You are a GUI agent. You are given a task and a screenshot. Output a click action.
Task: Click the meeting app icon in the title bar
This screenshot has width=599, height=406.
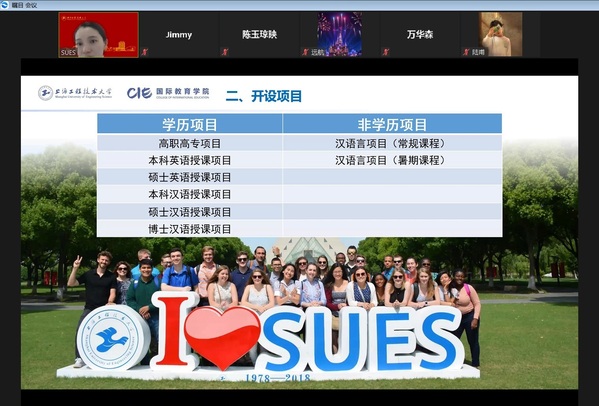(x=5, y=5)
